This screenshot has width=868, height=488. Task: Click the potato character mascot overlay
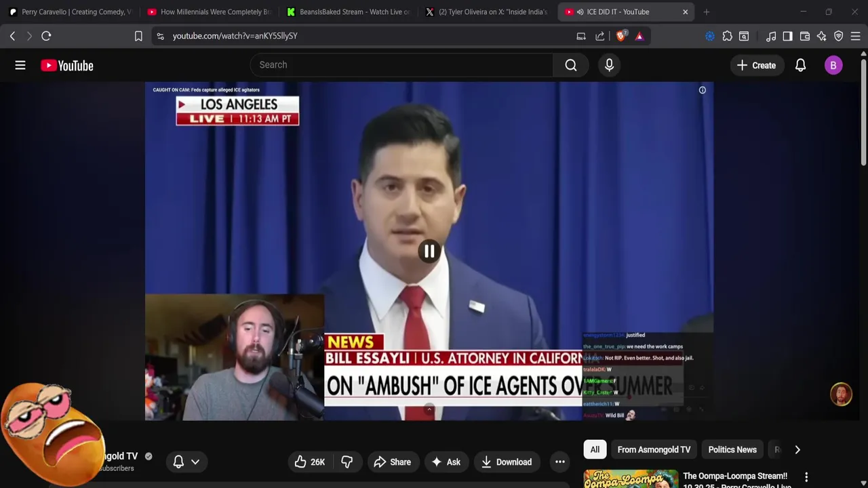point(53,434)
